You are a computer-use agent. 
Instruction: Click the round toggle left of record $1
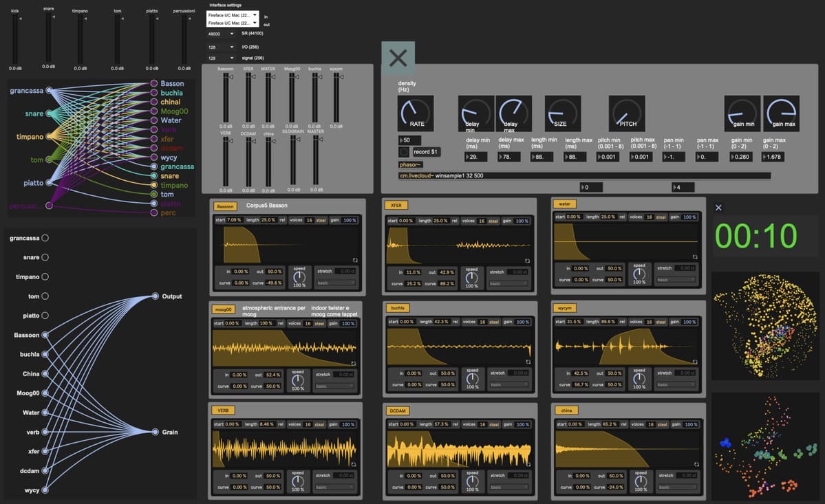tap(404, 152)
